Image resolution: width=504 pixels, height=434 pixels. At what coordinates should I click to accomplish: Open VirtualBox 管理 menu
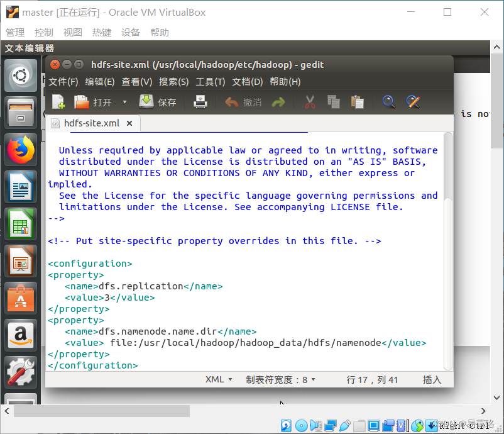click(x=15, y=33)
